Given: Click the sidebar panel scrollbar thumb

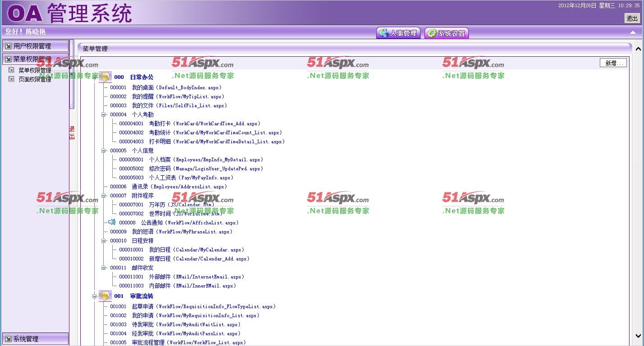Looking at the screenshot, I should [72, 74].
